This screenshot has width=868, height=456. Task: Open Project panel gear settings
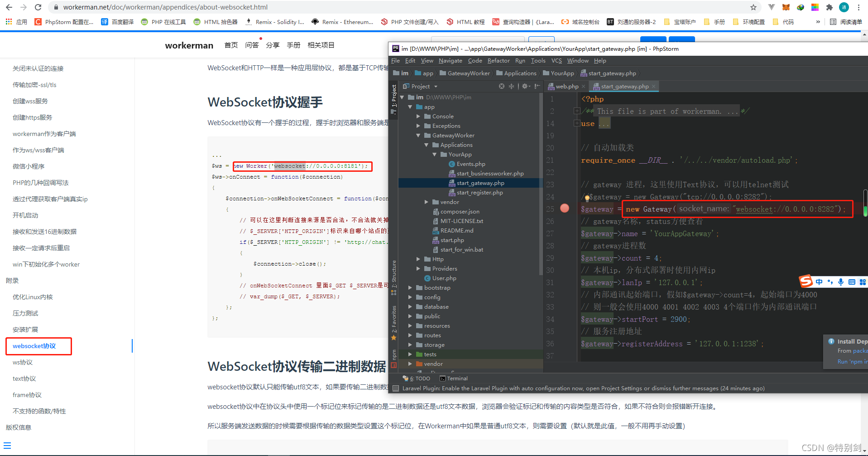(525, 86)
